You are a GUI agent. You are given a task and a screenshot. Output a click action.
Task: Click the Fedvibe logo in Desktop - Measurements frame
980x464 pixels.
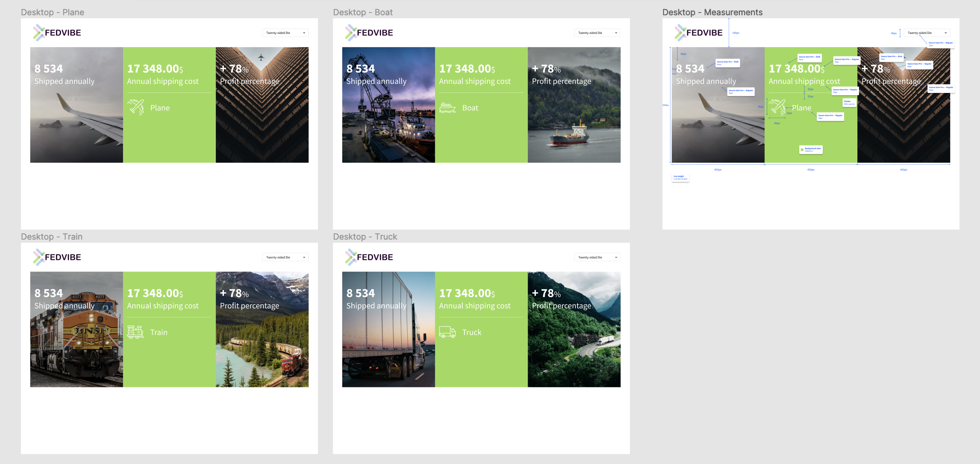(698, 33)
